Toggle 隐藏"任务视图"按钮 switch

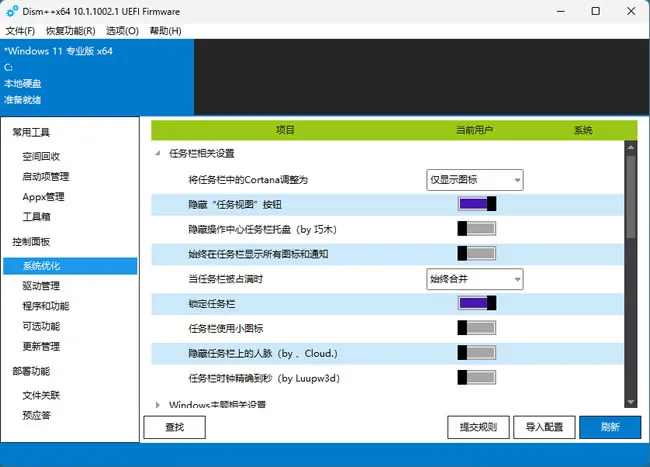coord(477,204)
